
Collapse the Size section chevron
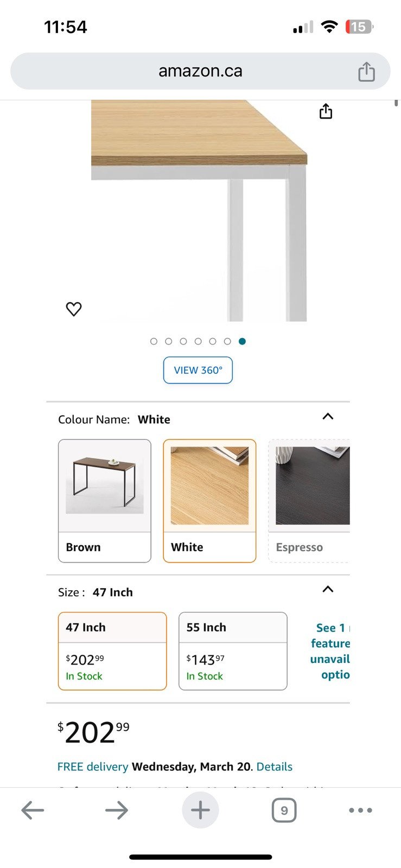pyautogui.click(x=328, y=590)
